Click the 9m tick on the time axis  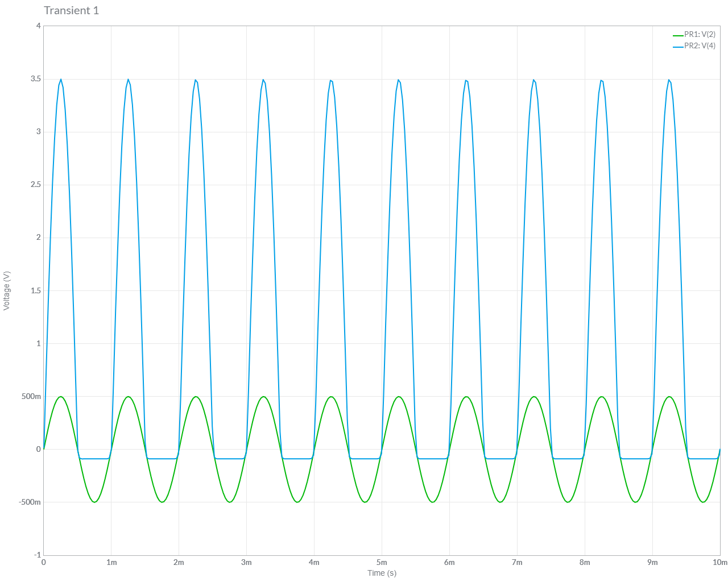[x=652, y=563]
